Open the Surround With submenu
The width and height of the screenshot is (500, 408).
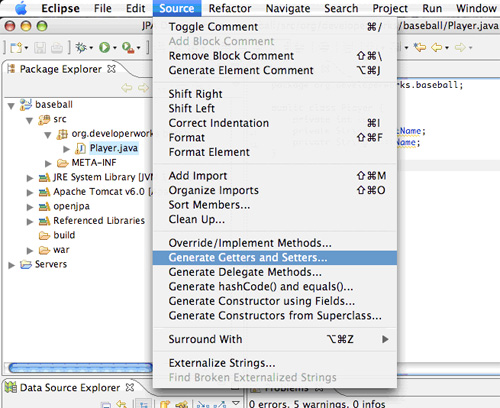(275, 339)
